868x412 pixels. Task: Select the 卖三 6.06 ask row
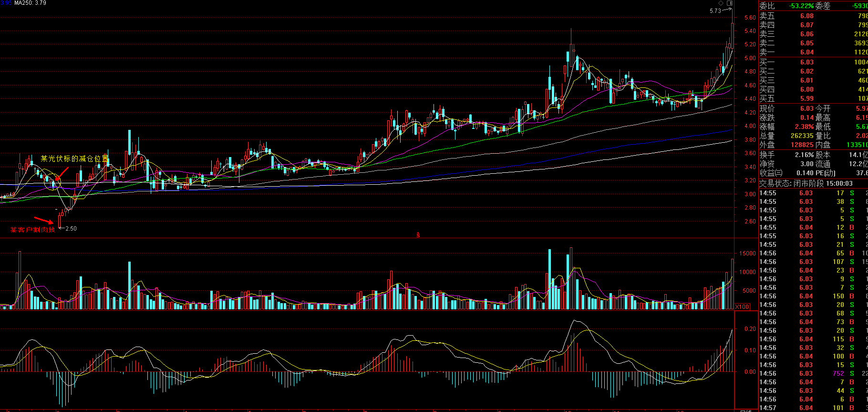[814, 34]
